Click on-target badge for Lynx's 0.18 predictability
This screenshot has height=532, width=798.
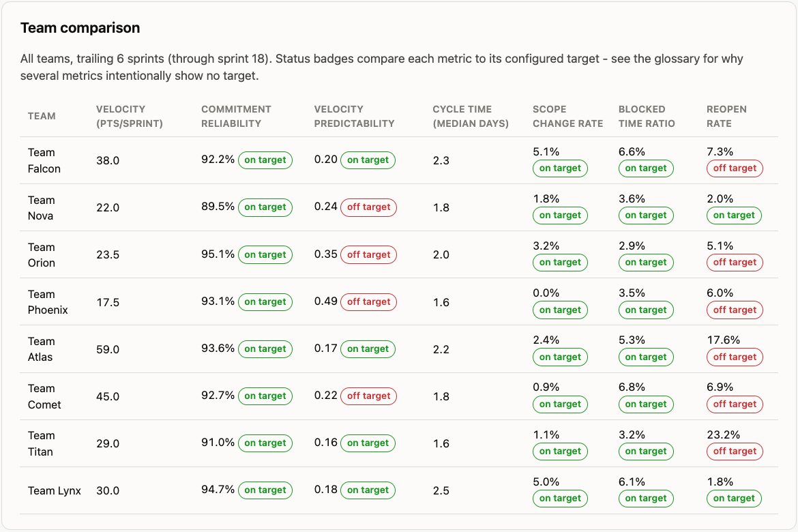coord(368,490)
